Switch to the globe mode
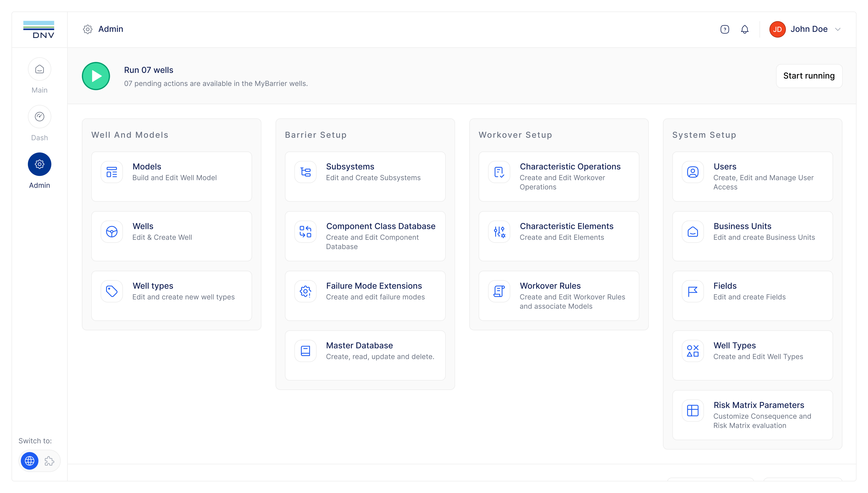Image resolution: width=868 pixels, height=493 pixels. [x=30, y=461]
